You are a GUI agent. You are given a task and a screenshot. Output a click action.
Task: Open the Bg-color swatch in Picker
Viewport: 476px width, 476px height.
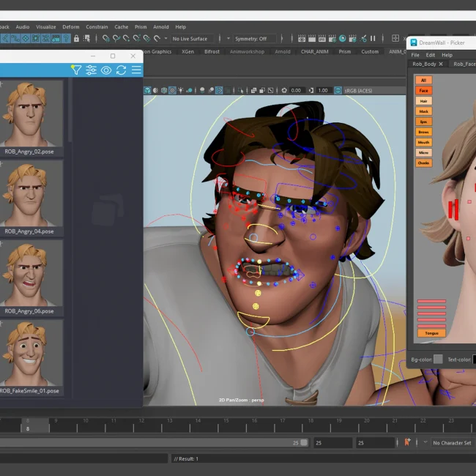[x=438, y=360]
